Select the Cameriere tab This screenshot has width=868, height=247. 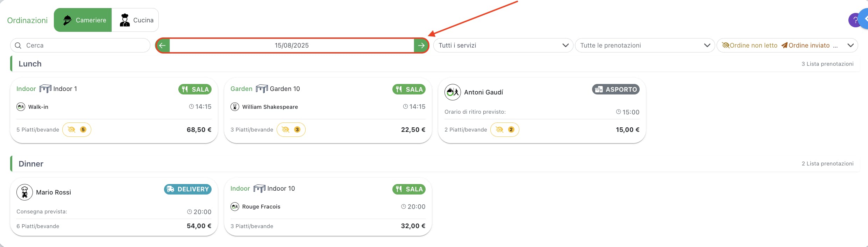coord(83,20)
